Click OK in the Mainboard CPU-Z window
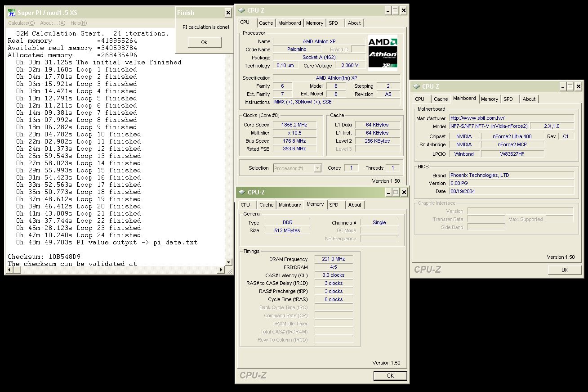588x392 pixels. [x=565, y=270]
